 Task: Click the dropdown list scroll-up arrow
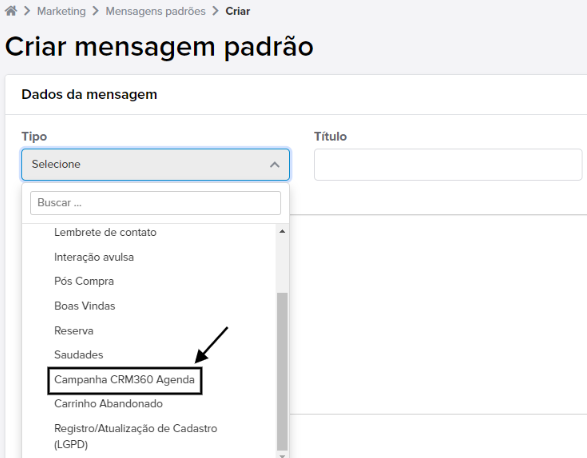tap(282, 231)
